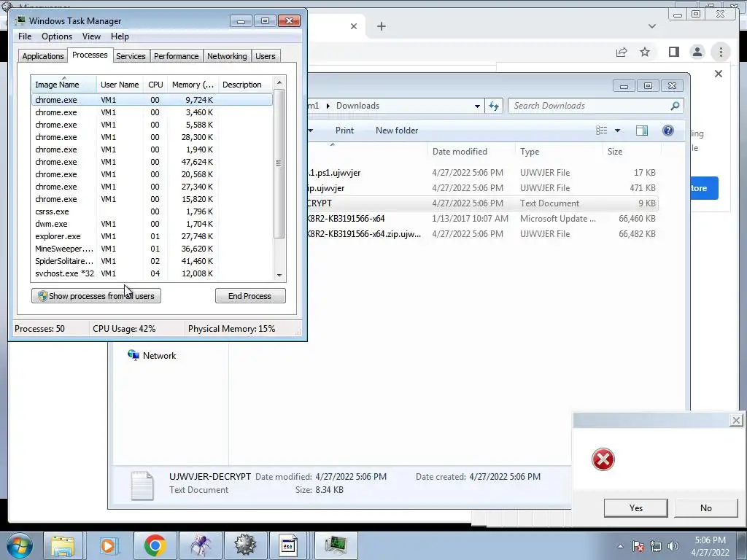Show hidden tray icons arrow

coord(620,546)
